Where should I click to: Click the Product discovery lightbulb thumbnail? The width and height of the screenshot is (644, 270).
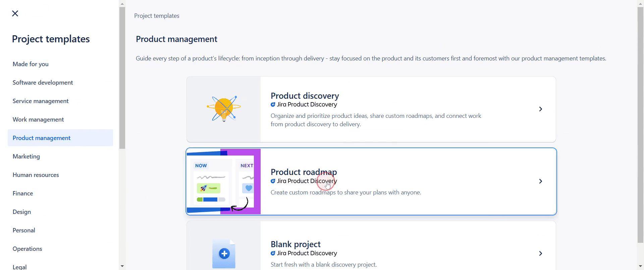(x=224, y=109)
